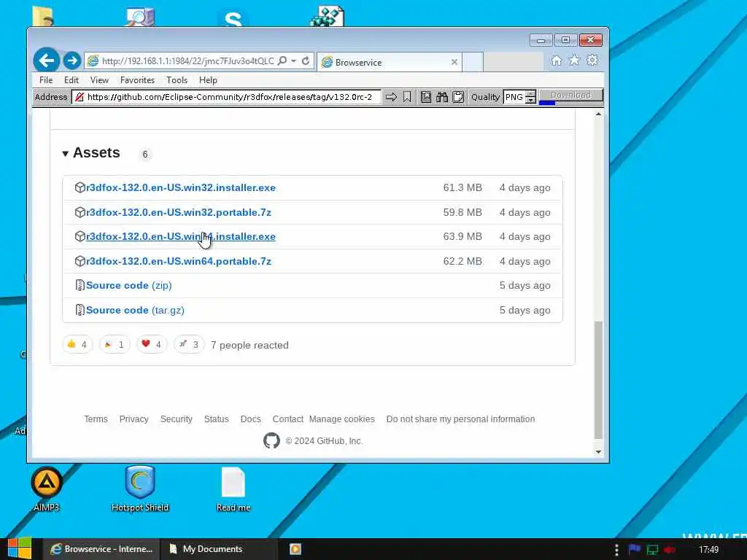Viewport: 747px width, 560px height.
Task: Open the IE home page icon
Action: pos(556,61)
